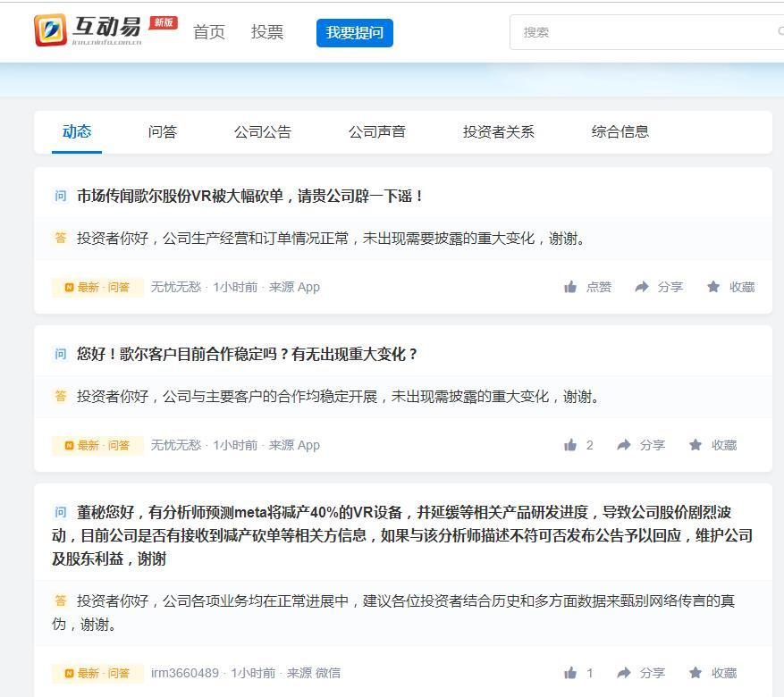The height and width of the screenshot is (697, 784).
Task: Click the 分享 share arrow on the first post
Action: pyautogui.click(x=660, y=287)
